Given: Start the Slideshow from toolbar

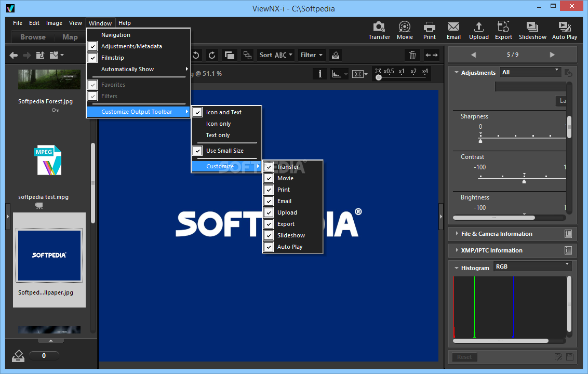Looking at the screenshot, I should (532, 26).
